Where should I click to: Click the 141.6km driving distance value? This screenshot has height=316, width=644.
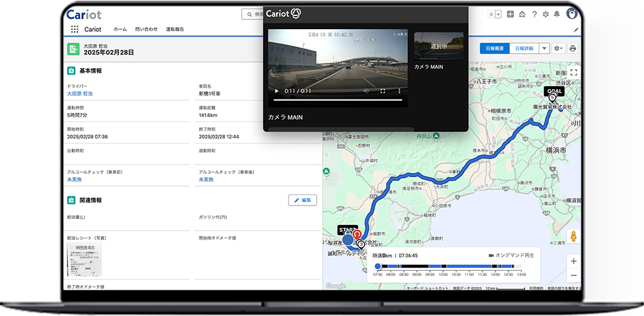[x=208, y=115]
